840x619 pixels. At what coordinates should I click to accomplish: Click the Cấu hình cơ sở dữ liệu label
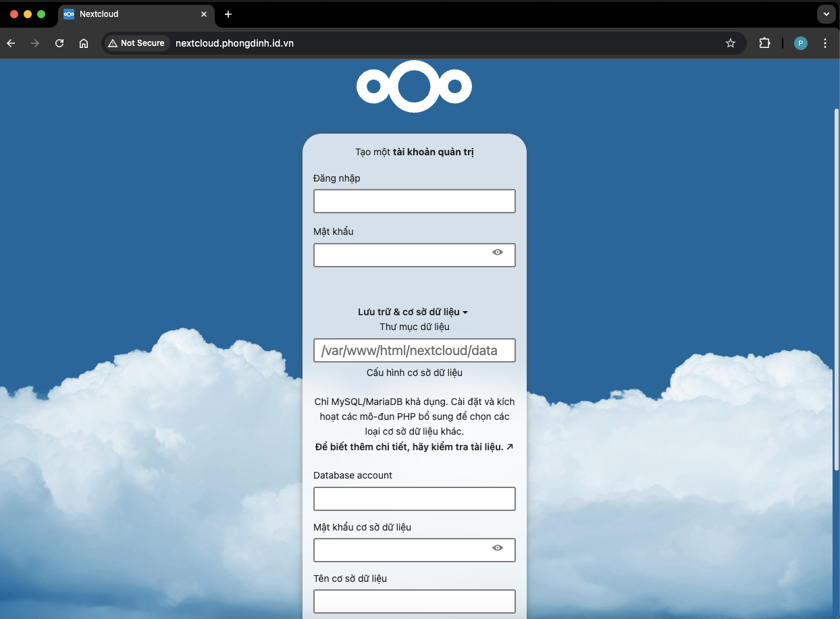415,373
